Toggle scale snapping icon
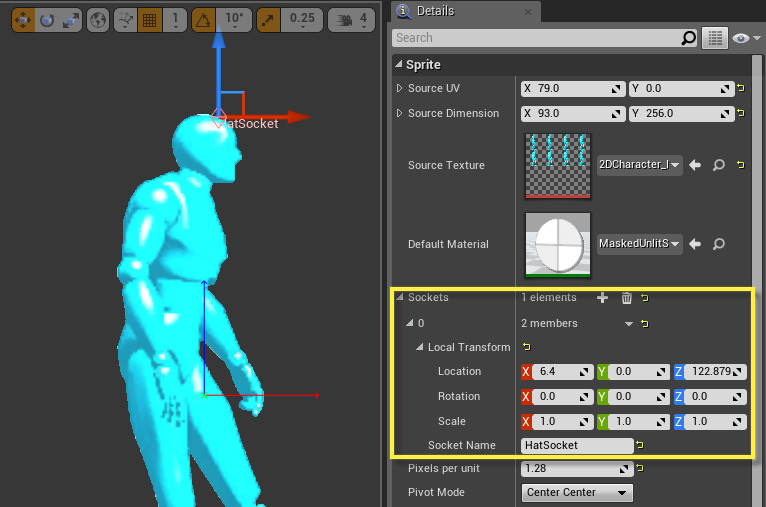 (268, 19)
